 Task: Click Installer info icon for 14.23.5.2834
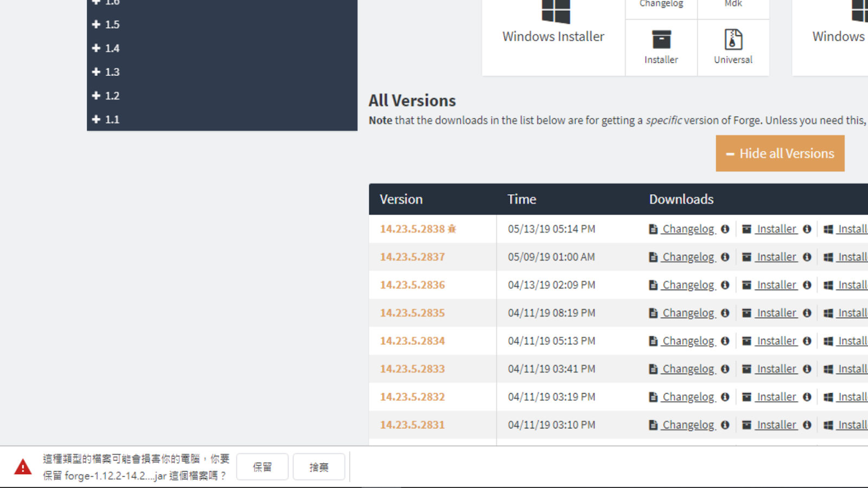[x=807, y=341]
